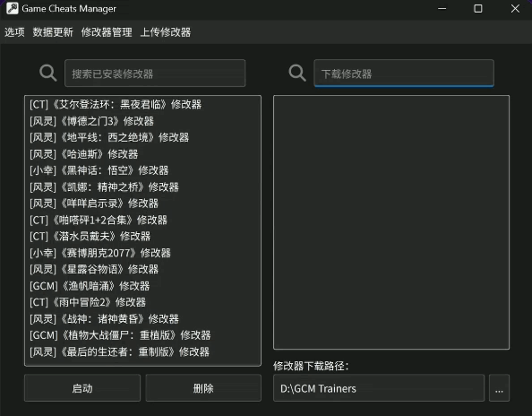This screenshot has height=416, width=532.
Task: Close the Game Cheats Manager window
Action: pyautogui.click(x=515, y=8)
